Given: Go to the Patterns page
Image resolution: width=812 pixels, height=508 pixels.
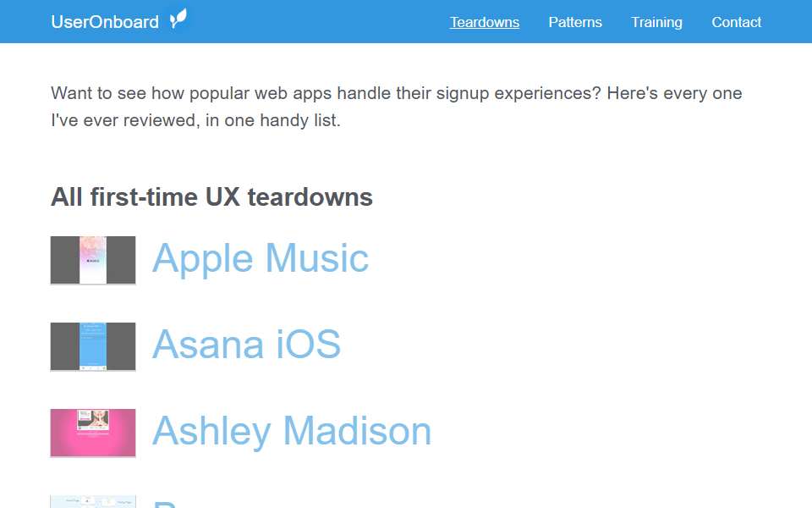Looking at the screenshot, I should pyautogui.click(x=575, y=22).
